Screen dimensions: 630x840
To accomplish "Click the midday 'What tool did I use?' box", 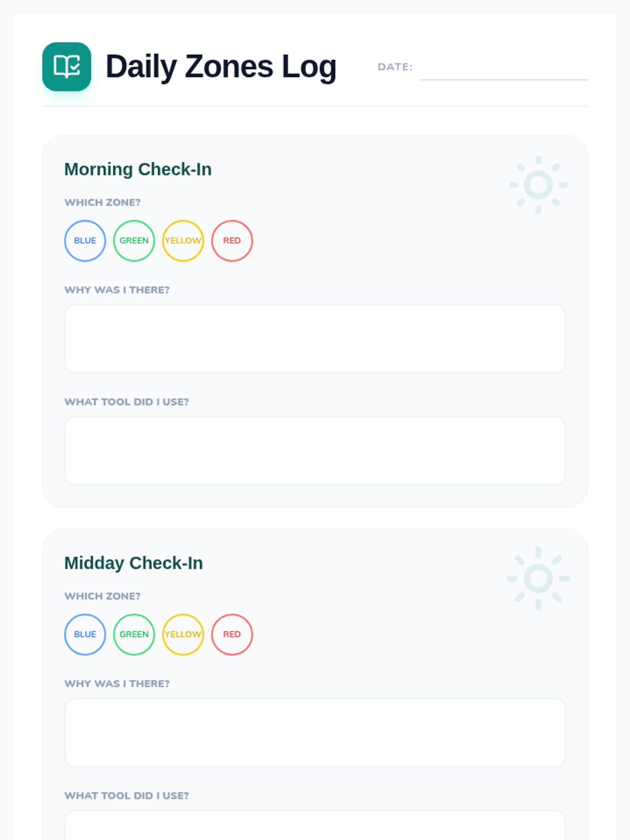I will pyautogui.click(x=315, y=825).
